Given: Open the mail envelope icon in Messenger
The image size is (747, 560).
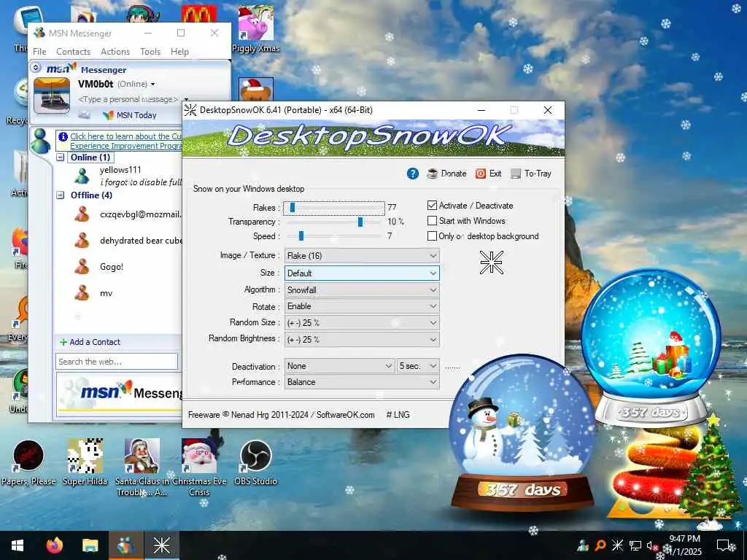Looking at the screenshot, I should 84,114.
